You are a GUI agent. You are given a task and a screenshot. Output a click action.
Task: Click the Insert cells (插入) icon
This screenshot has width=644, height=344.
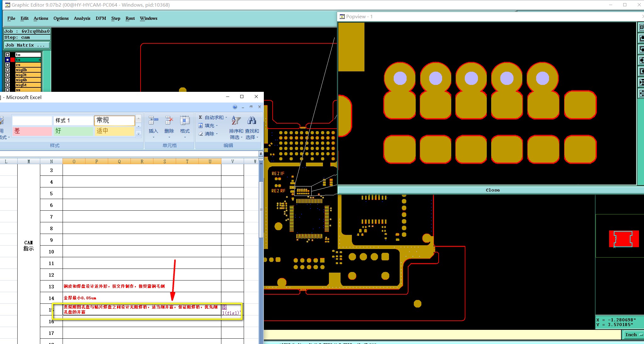pyautogui.click(x=153, y=120)
